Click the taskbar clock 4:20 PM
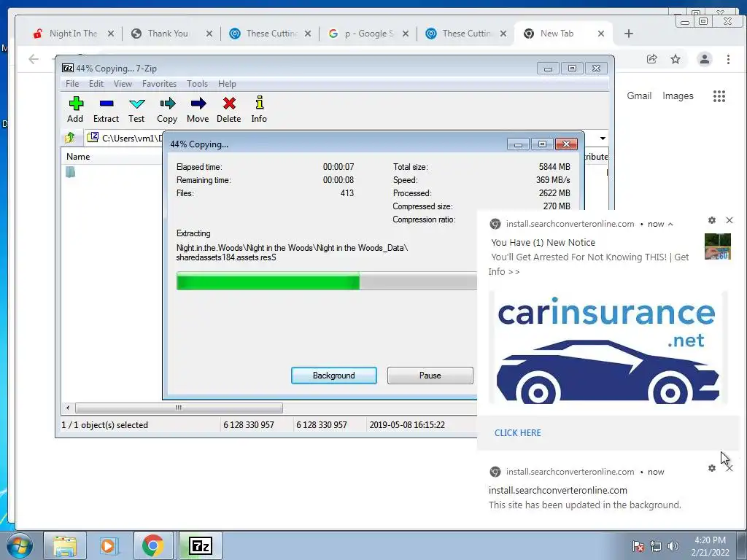This screenshot has width=747, height=560. [x=710, y=540]
